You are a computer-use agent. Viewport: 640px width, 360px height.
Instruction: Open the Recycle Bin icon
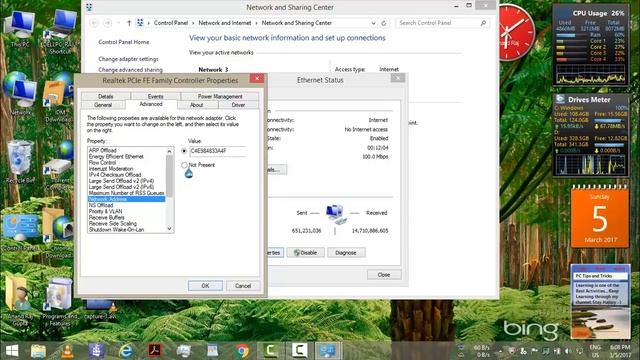pos(20,161)
